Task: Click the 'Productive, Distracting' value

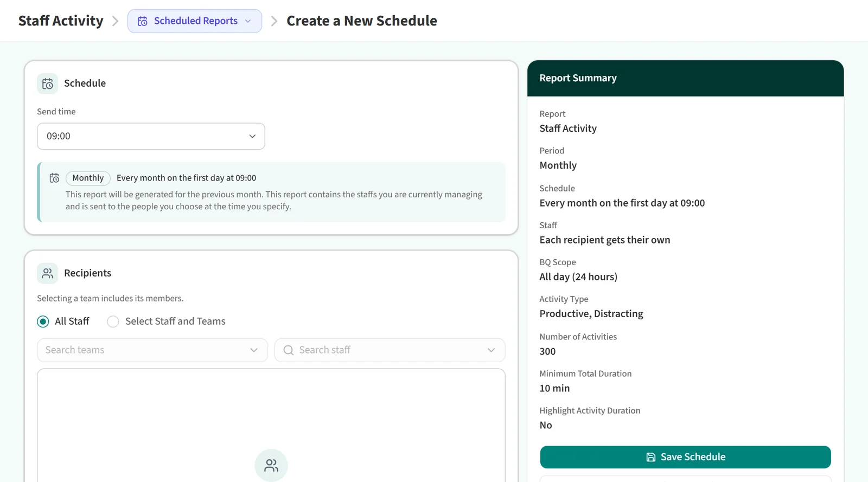Action: (x=591, y=313)
